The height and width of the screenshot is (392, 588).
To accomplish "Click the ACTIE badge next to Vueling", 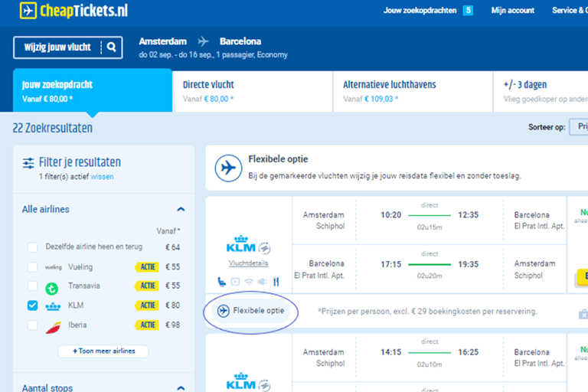I will pos(147,267).
